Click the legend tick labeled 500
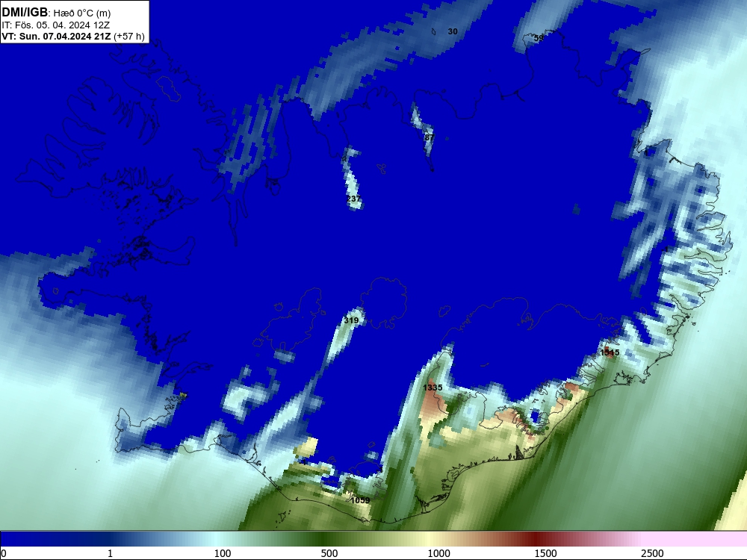 [329, 554]
